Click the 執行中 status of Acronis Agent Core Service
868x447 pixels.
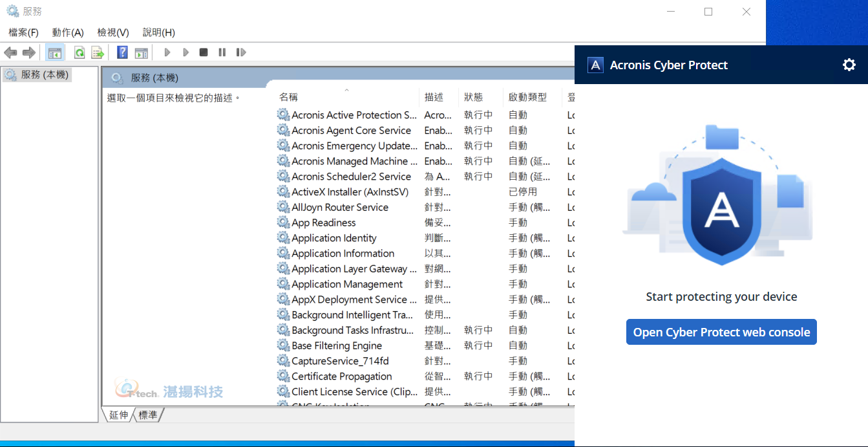click(x=478, y=130)
